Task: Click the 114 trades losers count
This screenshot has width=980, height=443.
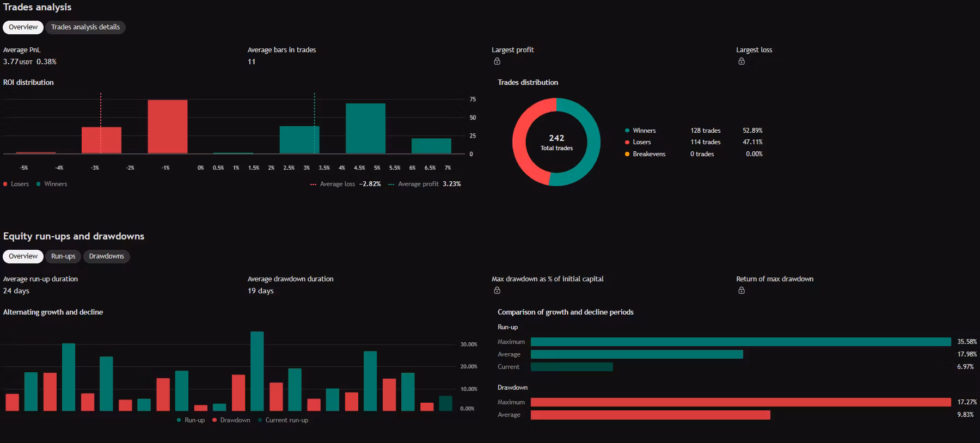Action: (x=706, y=142)
